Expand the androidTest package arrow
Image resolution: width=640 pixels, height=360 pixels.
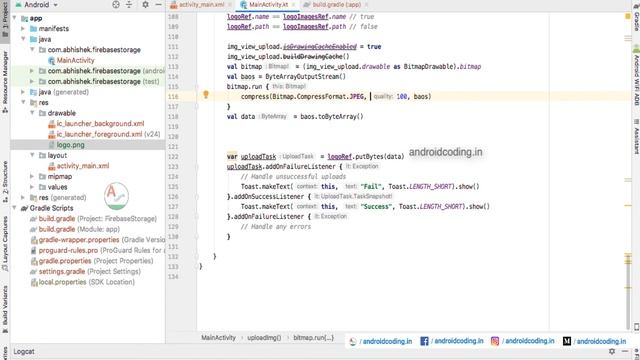(32, 71)
